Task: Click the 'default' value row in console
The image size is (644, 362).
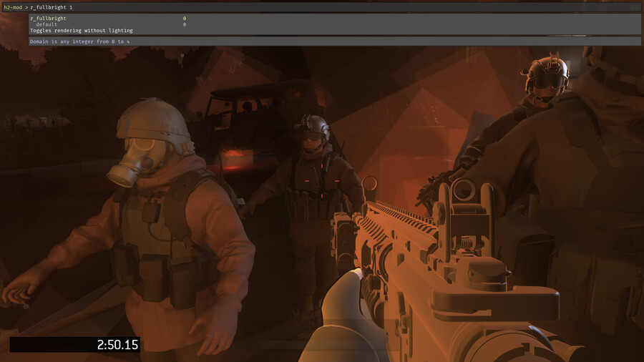Action: point(335,24)
